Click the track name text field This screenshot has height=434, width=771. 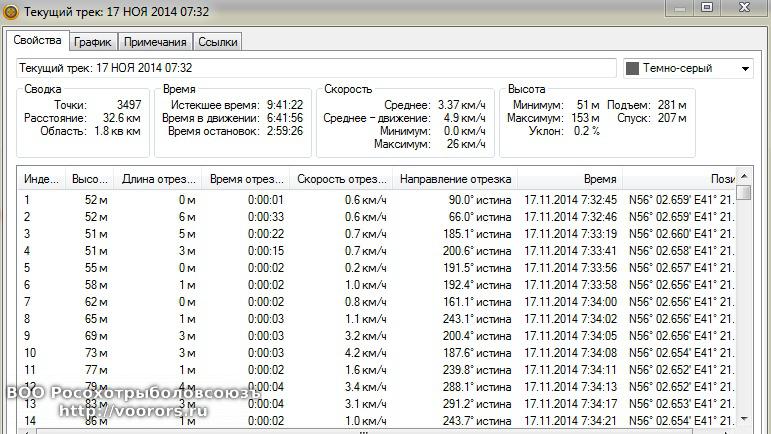316,68
